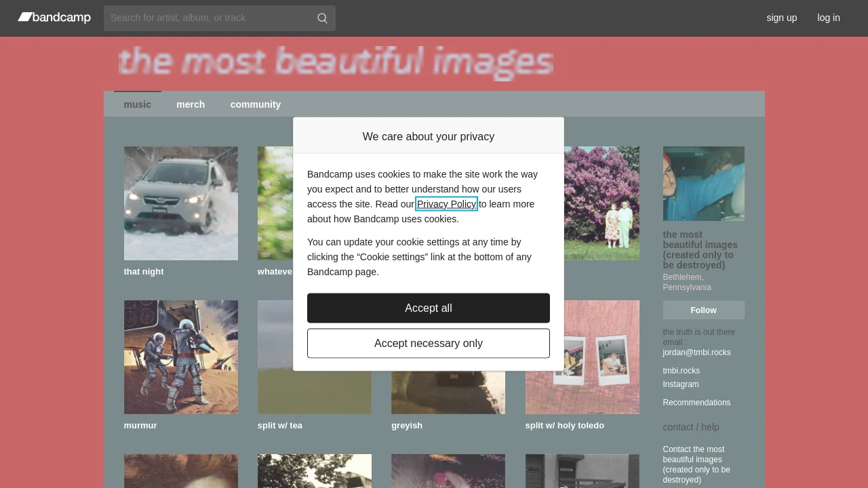Open the log in link
Viewport: 868px width, 488px height.
click(x=829, y=18)
